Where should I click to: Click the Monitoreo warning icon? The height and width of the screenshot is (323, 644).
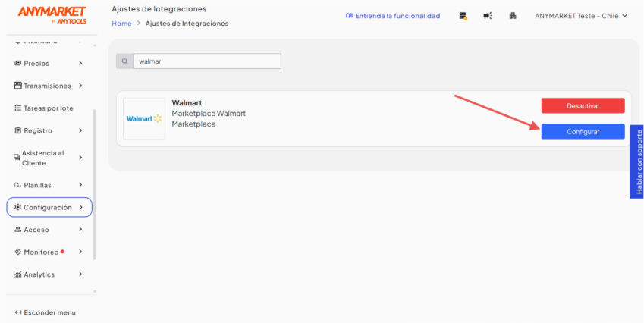(x=17, y=252)
